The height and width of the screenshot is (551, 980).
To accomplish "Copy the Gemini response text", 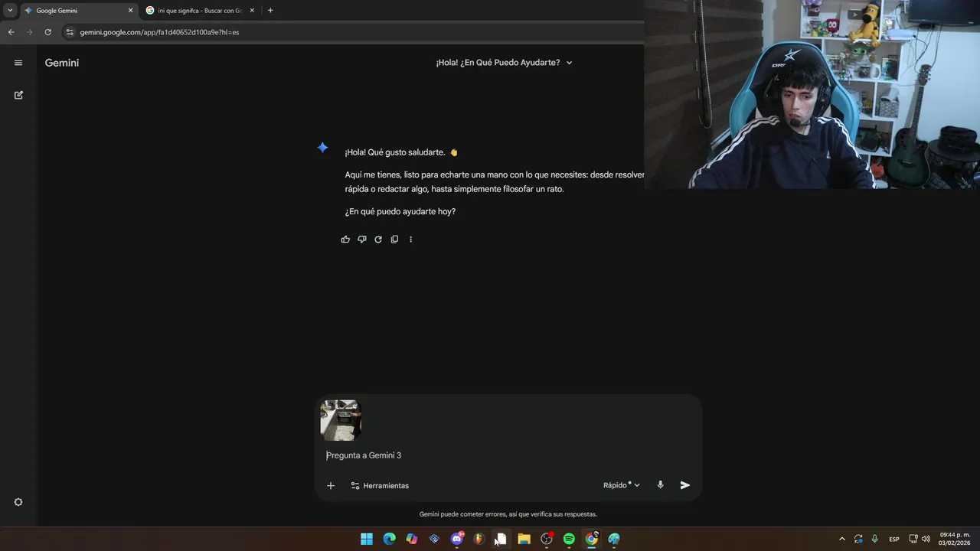I will [x=394, y=240].
